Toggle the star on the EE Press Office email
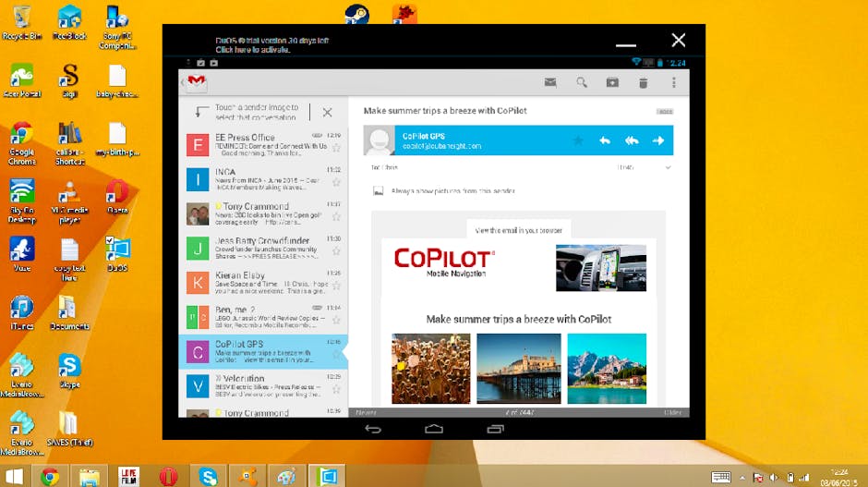 pyautogui.click(x=336, y=148)
